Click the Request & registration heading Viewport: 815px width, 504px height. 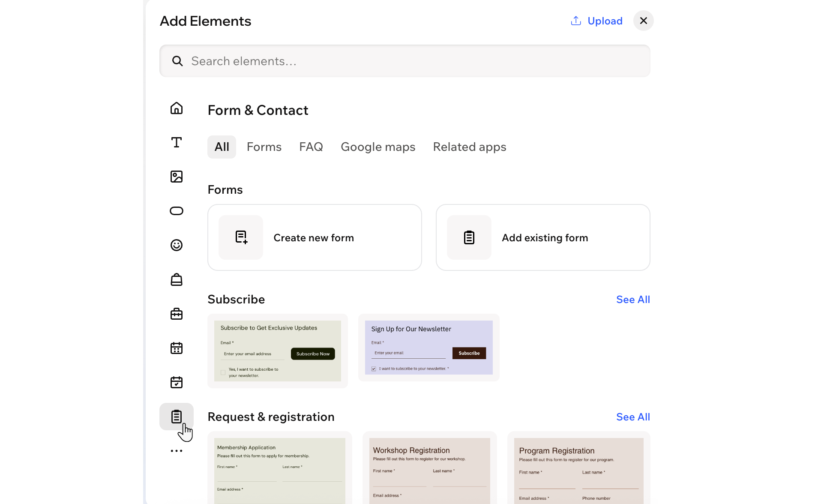click(271, 417)
